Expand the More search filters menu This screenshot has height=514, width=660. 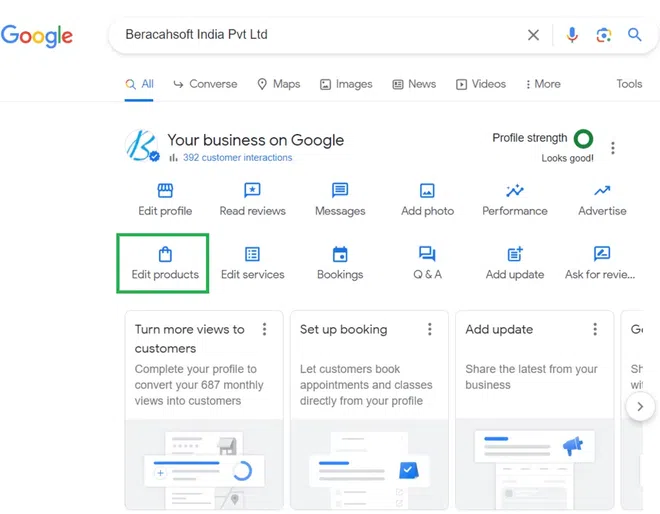click(543, 84)
